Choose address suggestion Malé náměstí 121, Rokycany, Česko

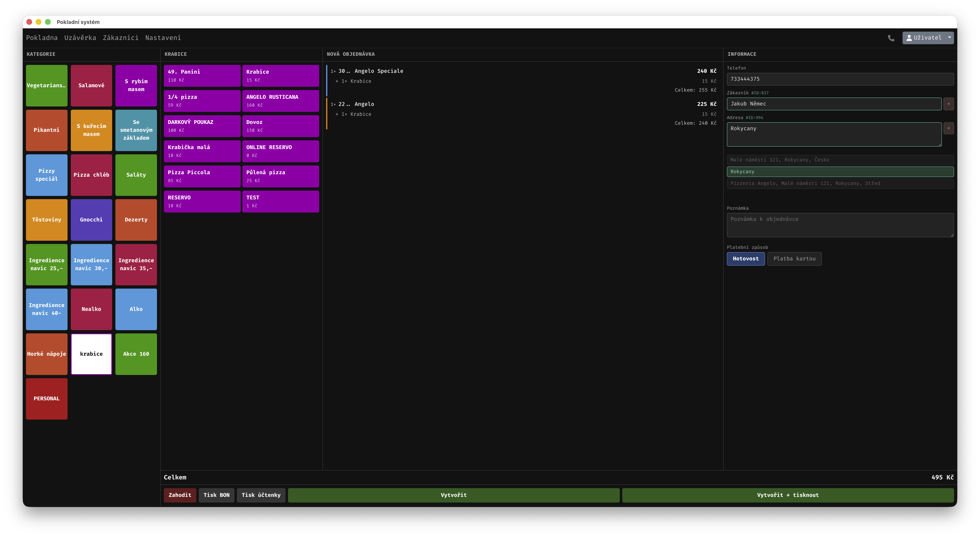[x=840, y=160]
